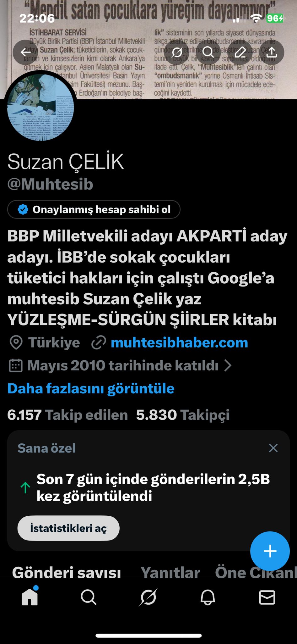Open the muhtesibhaber.com link

(179, 342)
